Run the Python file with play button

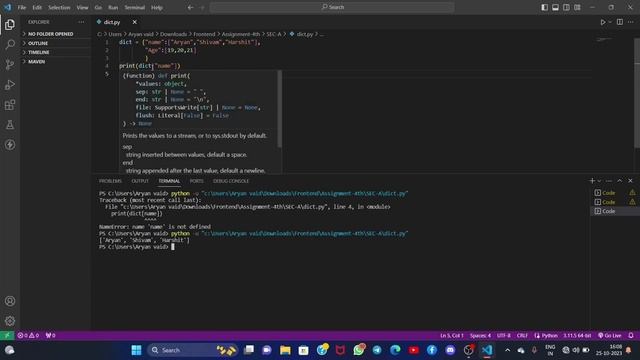(602, 22)
